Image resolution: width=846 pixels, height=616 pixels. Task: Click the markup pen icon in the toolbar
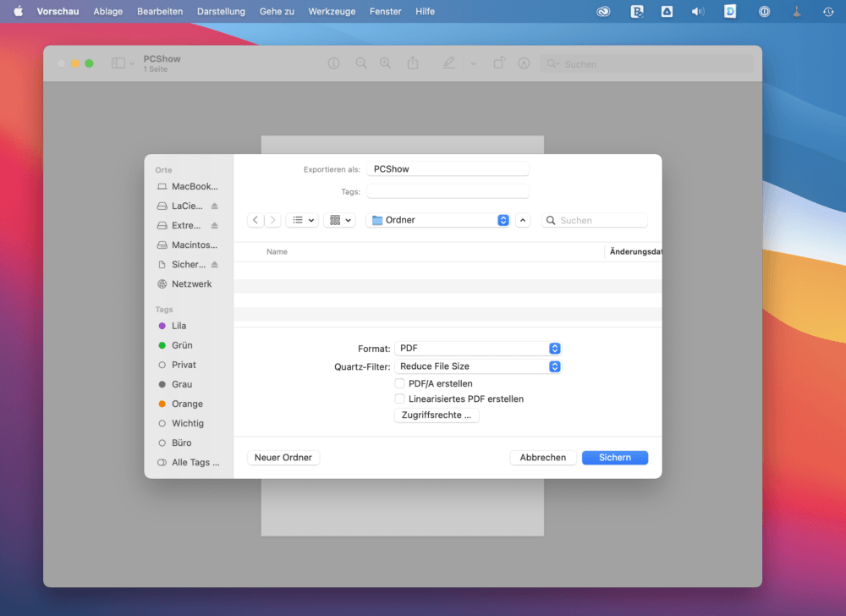click(448, 63)
